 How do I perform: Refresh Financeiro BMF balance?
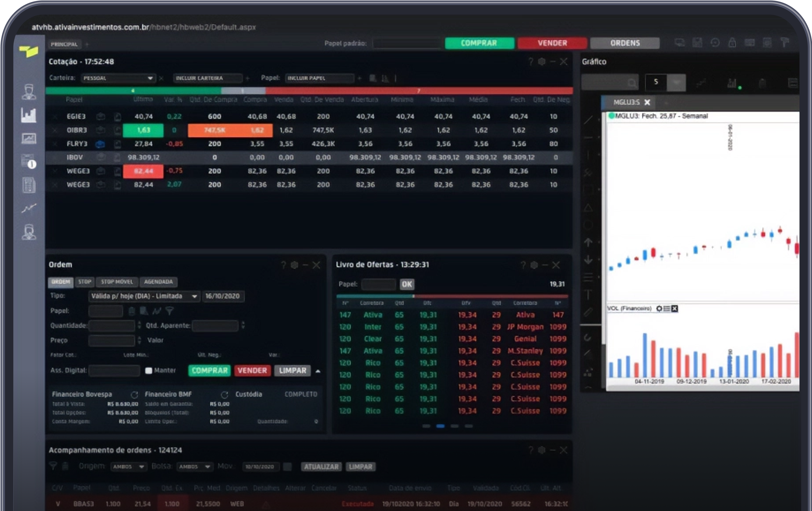click(225, 395)
